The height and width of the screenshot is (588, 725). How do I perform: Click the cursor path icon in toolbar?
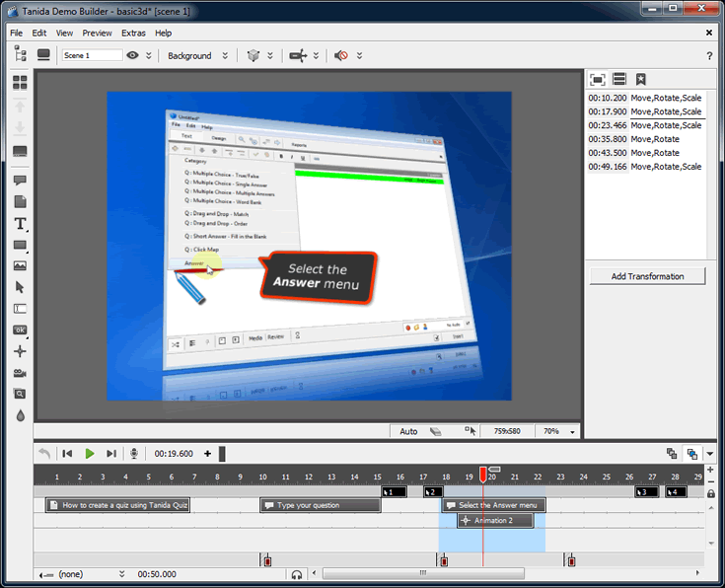point(298,55)
